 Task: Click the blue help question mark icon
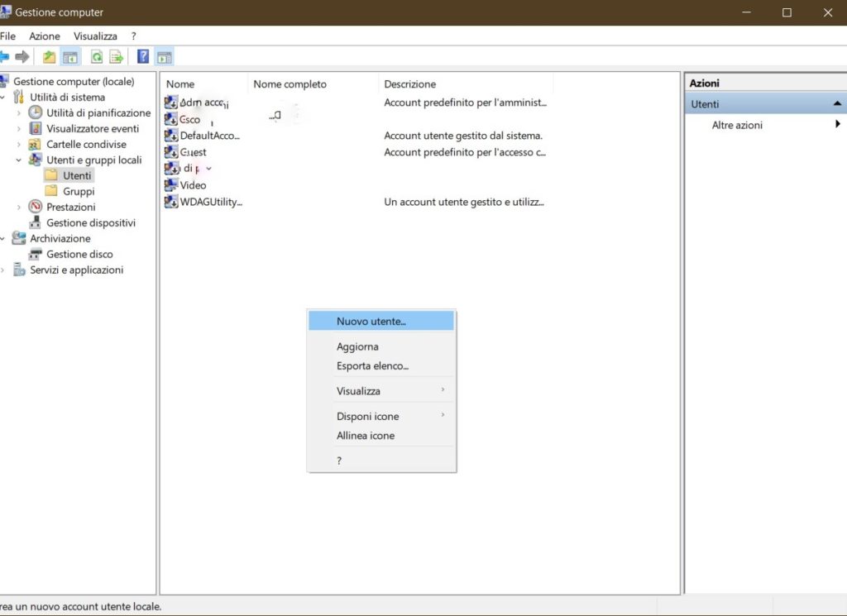click(143, 57)
